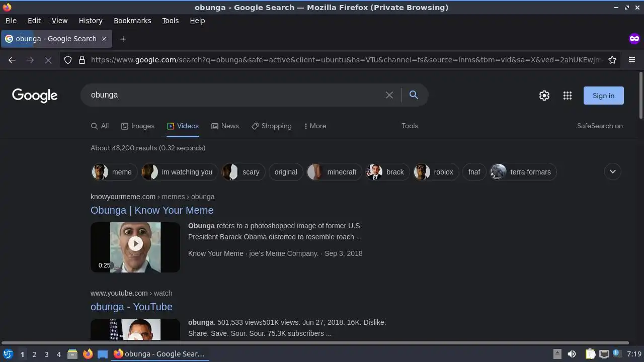644x362 pixels.
Task: Show site security lock info
Action: tap(82, 60)
